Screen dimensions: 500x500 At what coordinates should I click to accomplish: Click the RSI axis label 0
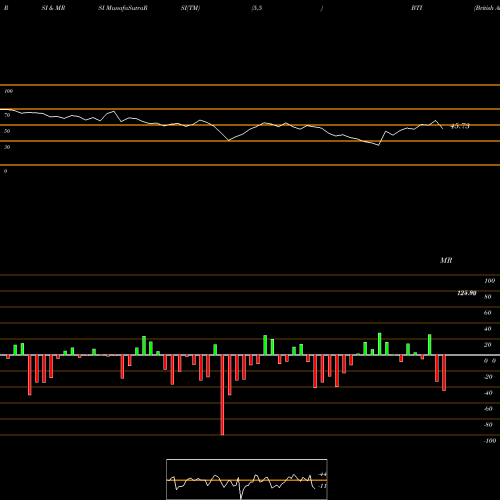(x=5, y=171)
